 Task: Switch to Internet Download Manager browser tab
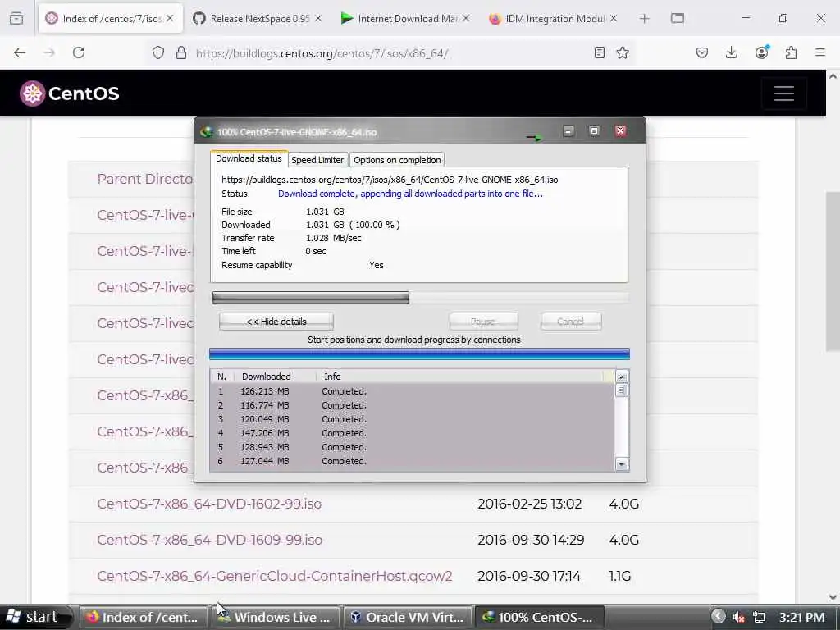click(405, 19)
